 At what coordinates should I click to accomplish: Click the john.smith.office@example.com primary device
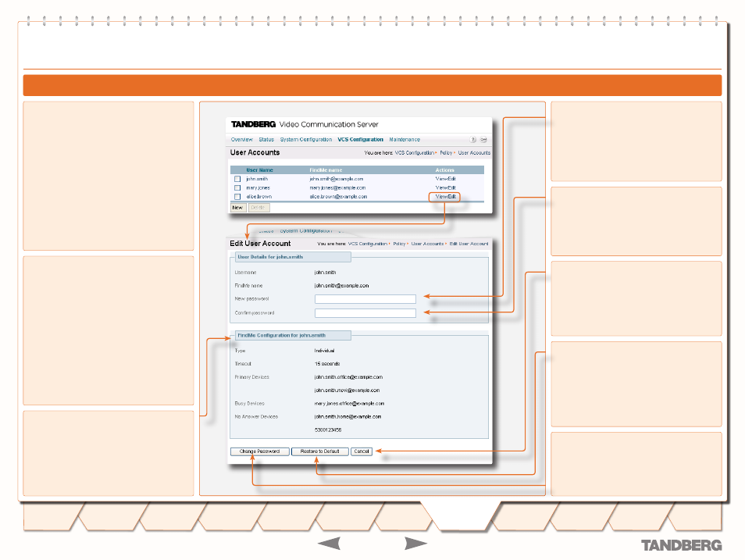pyautogui.click(x=348, y=377)
